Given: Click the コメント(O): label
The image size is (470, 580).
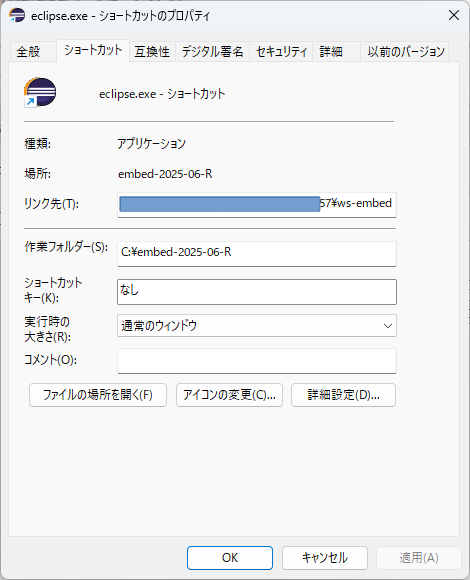Looking at the screenshot, I should pyautogui.click(x=50, y=360).
